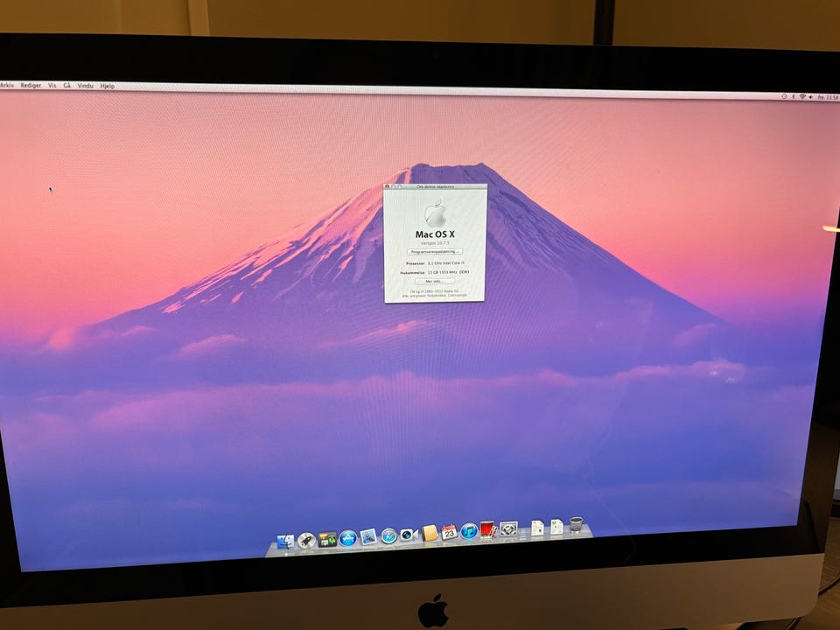
Task: Click the memory value 1333 MHz DDR3
Action: pyautogui.click(x=453, y=272)
